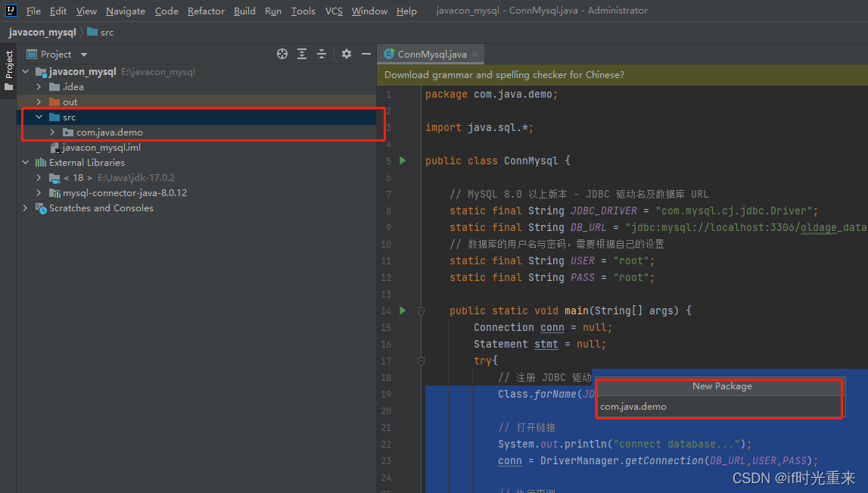The width and height of the screenshot is (868, 493).
Task: Click the JDBC_DRIVER constant in code
Action: 603,211
